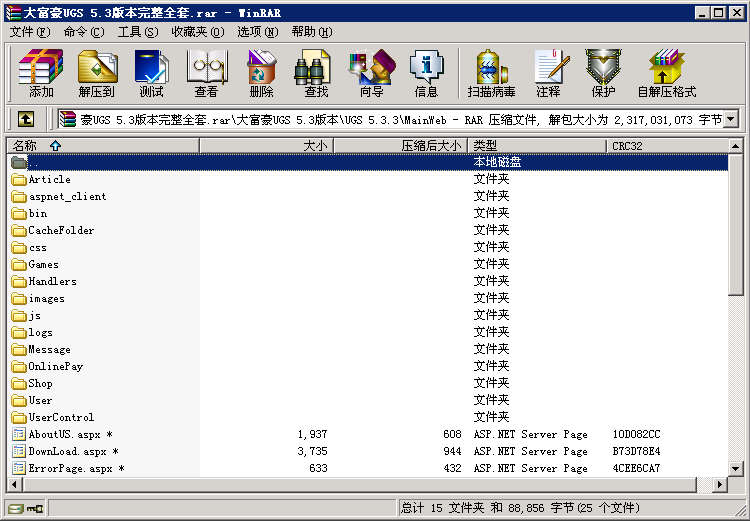This screenshot has width=750, height=521.
Task: Launch the Wizard (向导) icon
Action: [x=371, y=72]
